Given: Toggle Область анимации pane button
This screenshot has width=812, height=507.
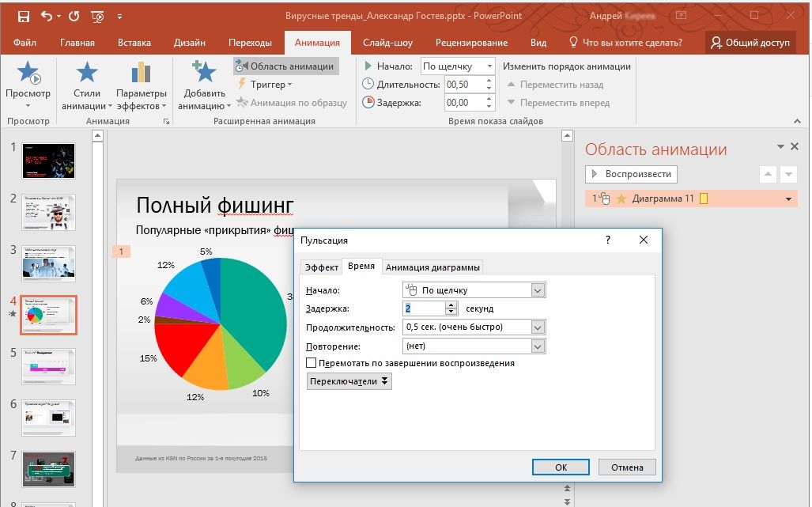Looking at the screenshot, I should click(285, 66).
